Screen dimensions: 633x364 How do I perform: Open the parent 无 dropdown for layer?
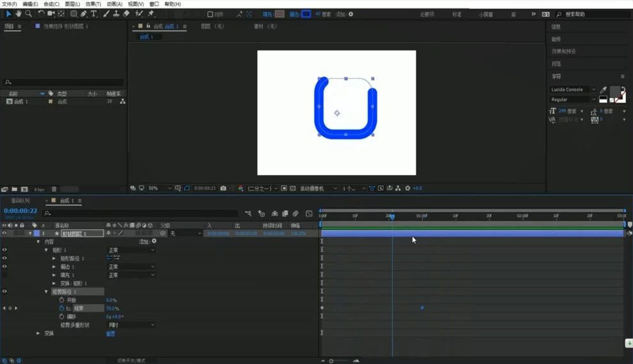pyautogui.click(x=185, y=233)
